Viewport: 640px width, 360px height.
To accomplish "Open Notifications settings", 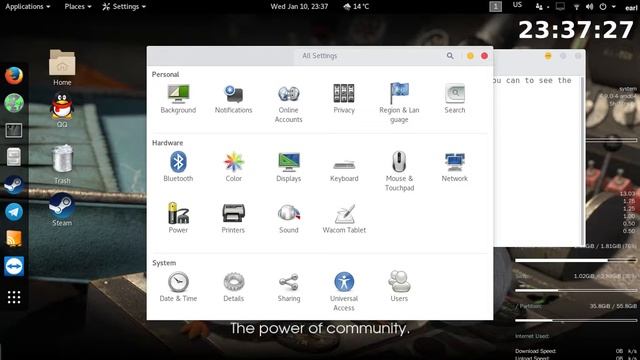I will pyautogui.click(x=233, y=99).
